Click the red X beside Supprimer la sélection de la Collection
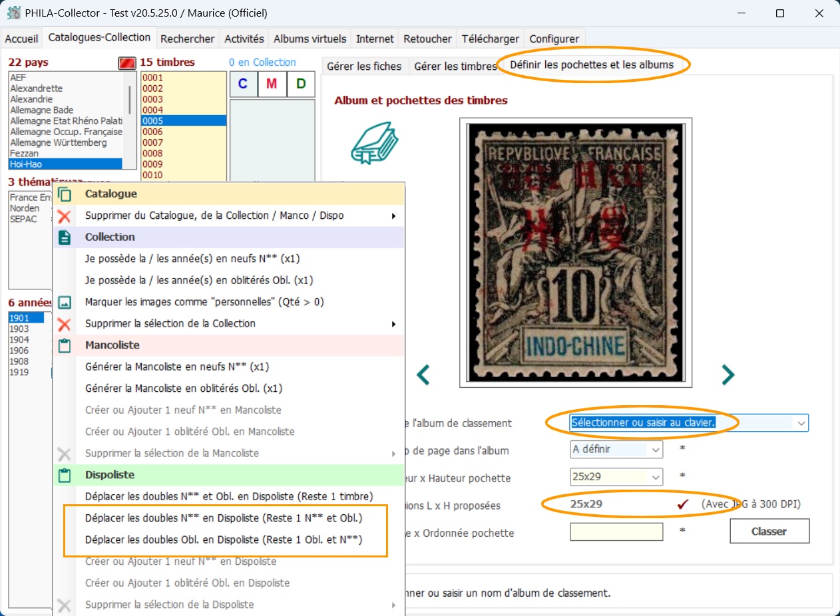 point(65,324)
